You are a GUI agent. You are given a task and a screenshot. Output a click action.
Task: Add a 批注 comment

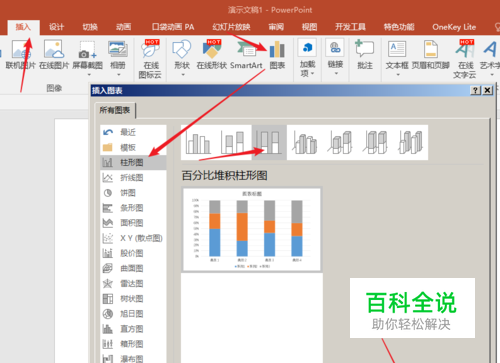click(365, 54)
